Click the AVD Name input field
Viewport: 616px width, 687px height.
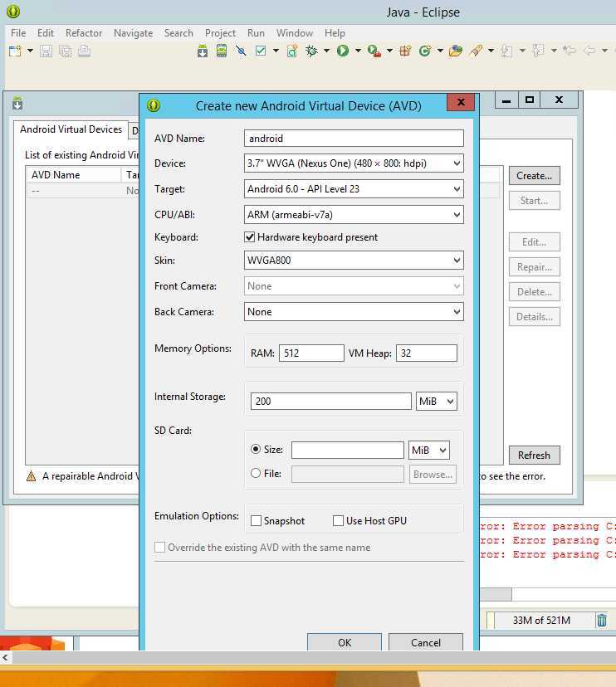354,139
